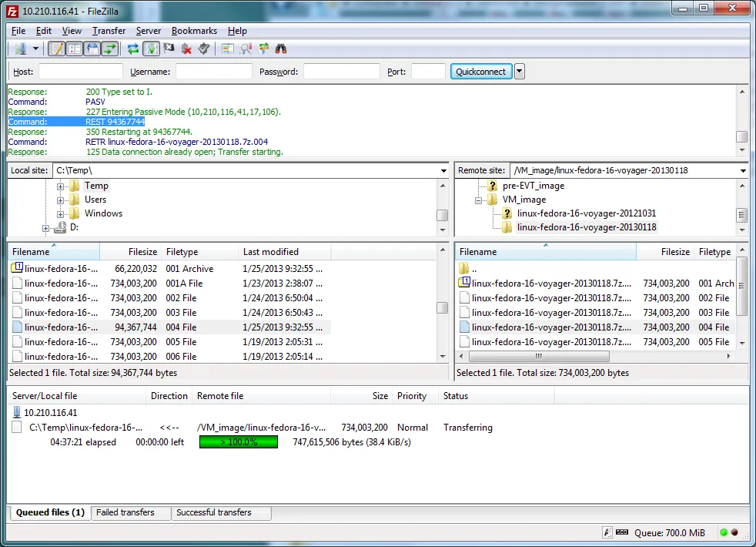Screen dimensions: 756x547
Task: Open the Bookmarks menu
Action: pos(194,31)
